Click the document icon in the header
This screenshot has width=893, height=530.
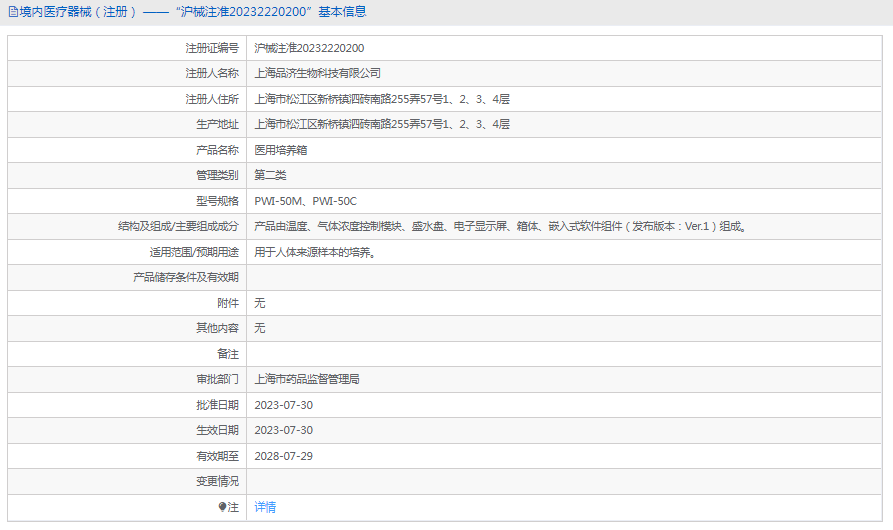(13, 12)
